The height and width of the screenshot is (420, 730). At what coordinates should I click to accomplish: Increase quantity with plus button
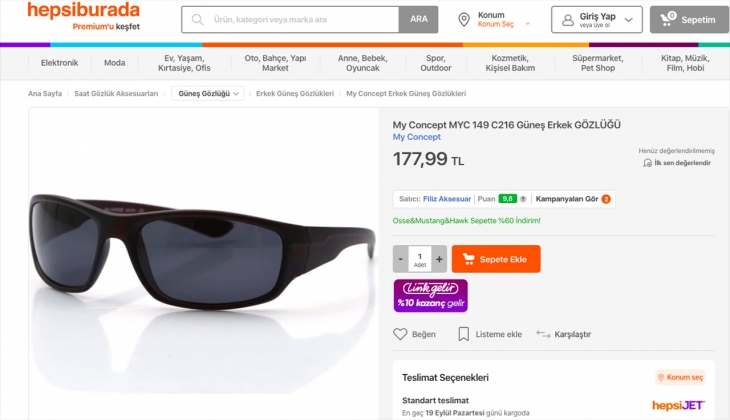pos(439,259)
